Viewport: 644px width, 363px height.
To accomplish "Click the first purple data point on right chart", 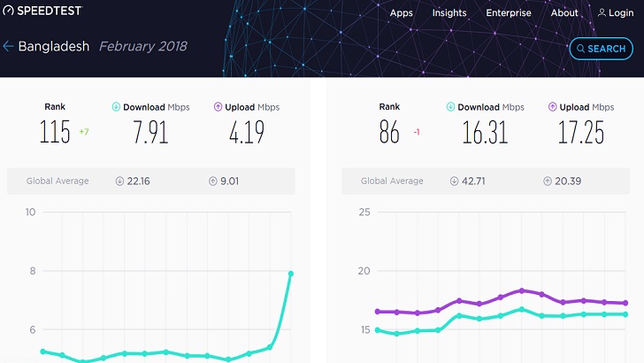I will click(x=378, y=312).
